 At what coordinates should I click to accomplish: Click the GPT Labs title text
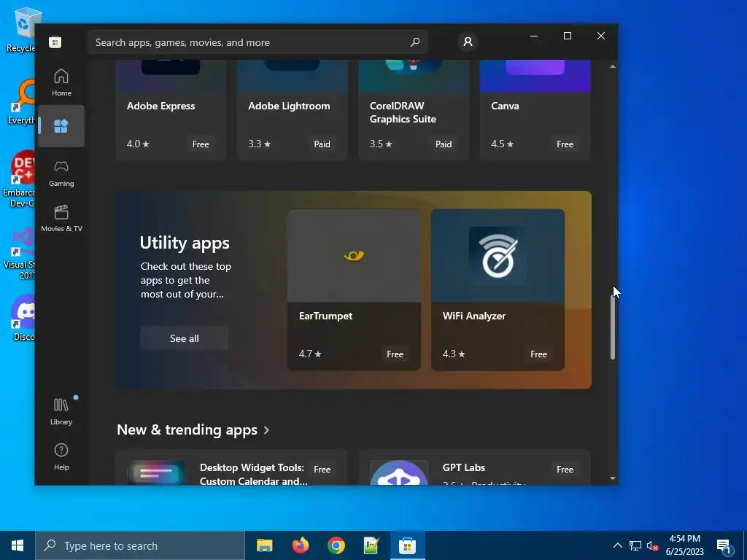[463, 467]
